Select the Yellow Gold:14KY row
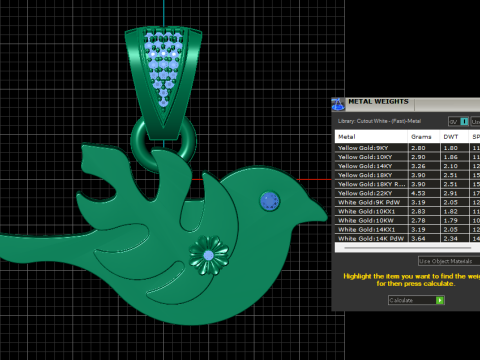The width and height of the screenshot is (480, 360). pos(407,166)
